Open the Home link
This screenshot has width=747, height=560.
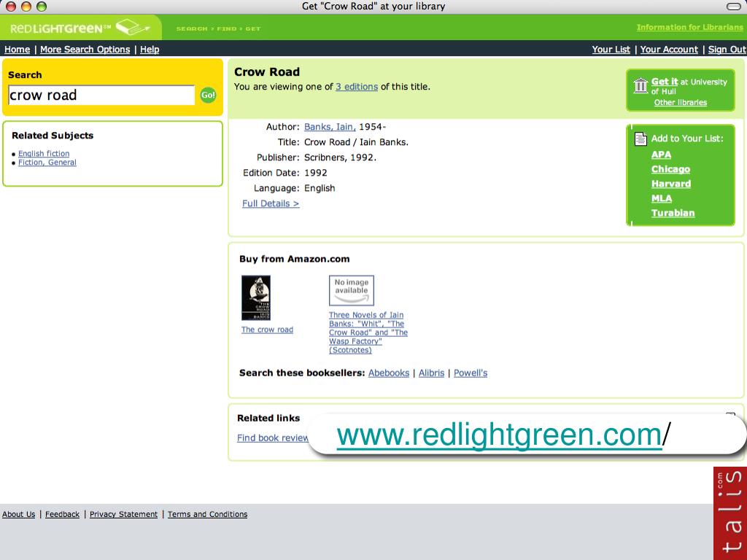(x=18, y=50)
